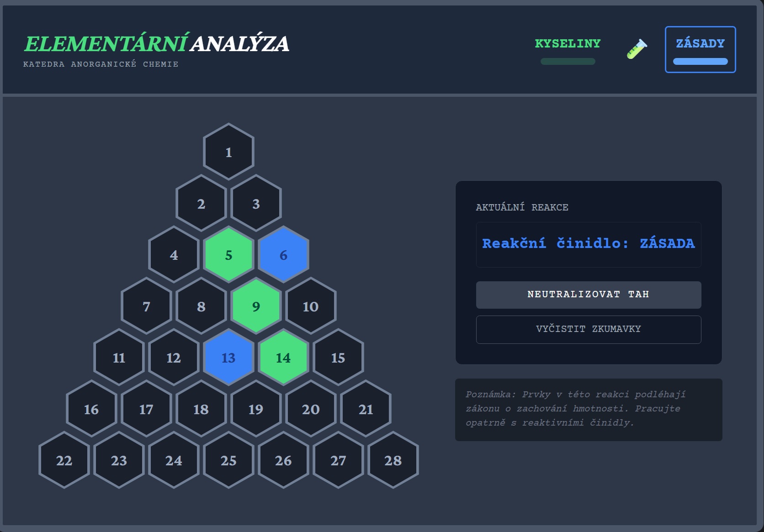Switch to the KYSELINY player tab
The height and width of the screenshot is (532, 764).
(x=568, y=44)
